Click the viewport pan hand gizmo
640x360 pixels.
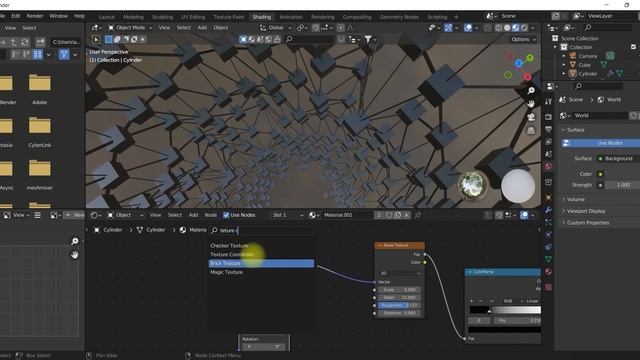(531, 104)
